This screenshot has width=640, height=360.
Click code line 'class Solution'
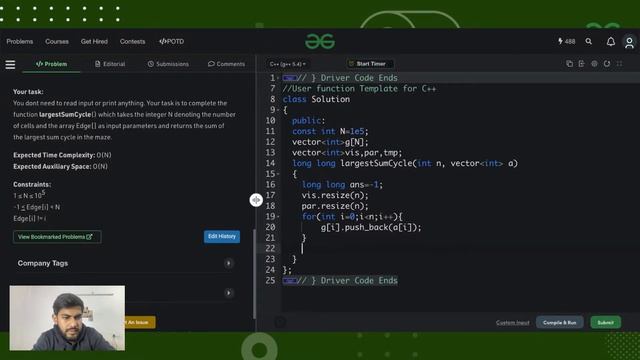(x=316, y=99)
